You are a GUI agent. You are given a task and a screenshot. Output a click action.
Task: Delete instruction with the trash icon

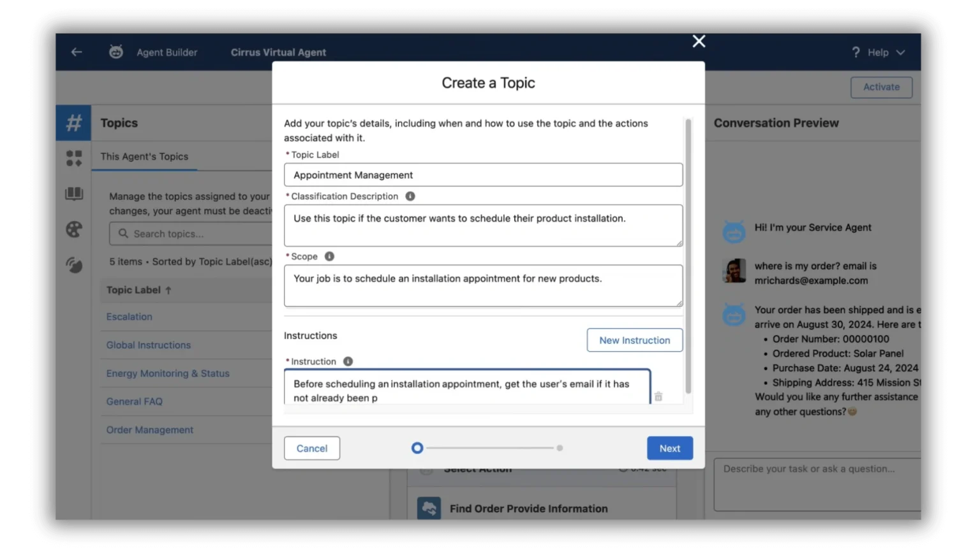click(658, 396)
